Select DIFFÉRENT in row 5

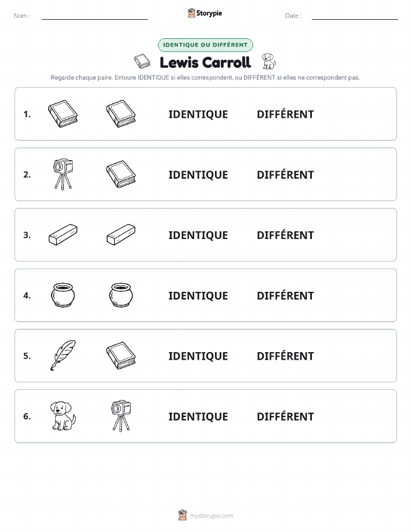coord(285,356)
